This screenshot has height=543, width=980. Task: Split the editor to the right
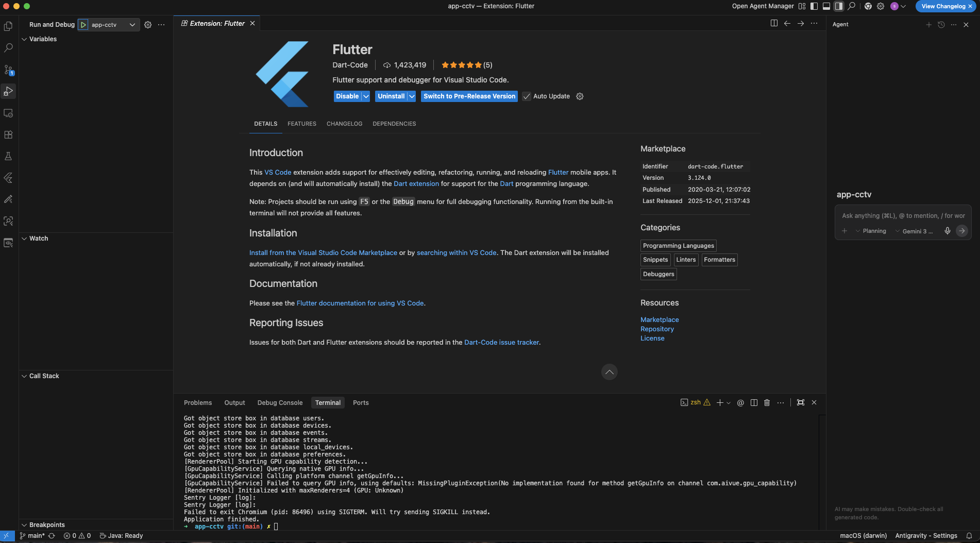774,23
